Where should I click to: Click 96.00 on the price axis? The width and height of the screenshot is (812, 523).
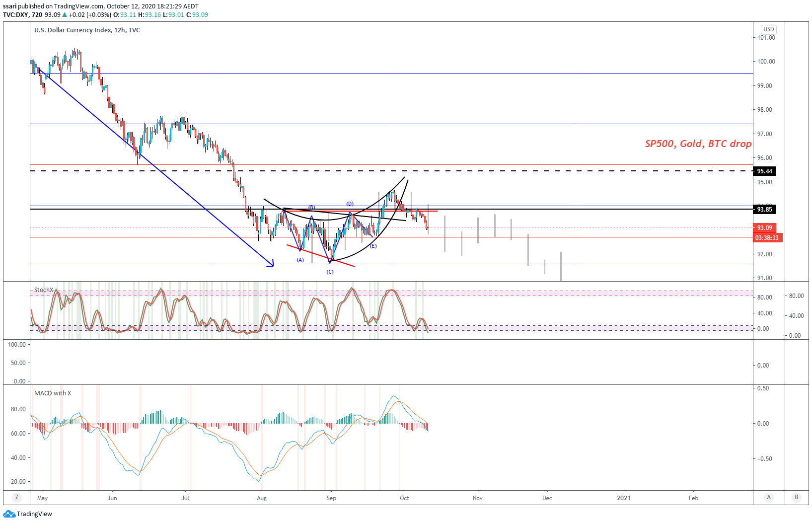tap(764, 158)
